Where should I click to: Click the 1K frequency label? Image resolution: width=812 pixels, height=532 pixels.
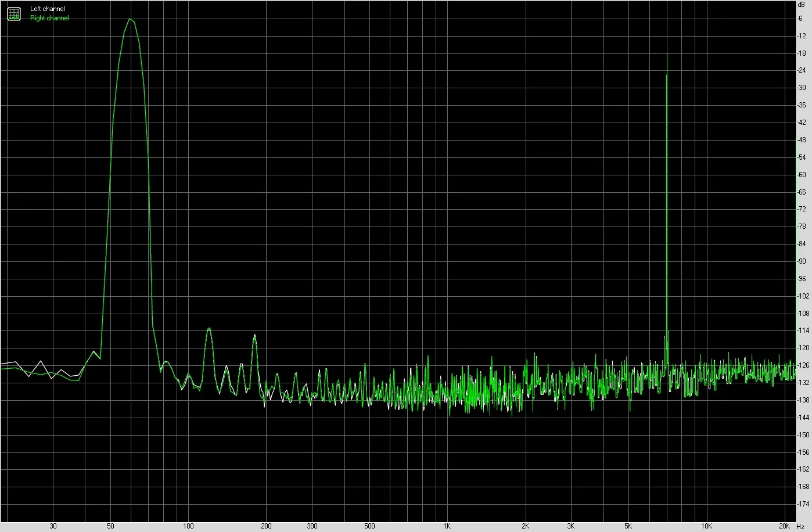(447, 526)
